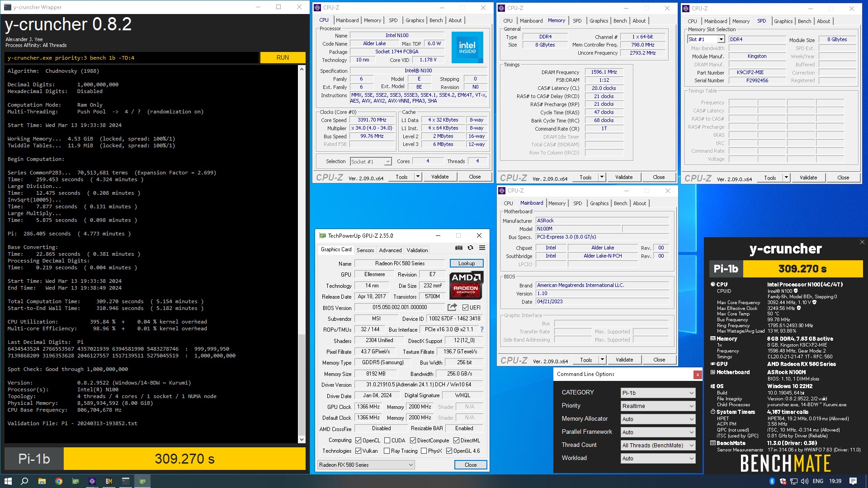Click Validate in the Mainboard CPU-Z window

tap(624, 360)
